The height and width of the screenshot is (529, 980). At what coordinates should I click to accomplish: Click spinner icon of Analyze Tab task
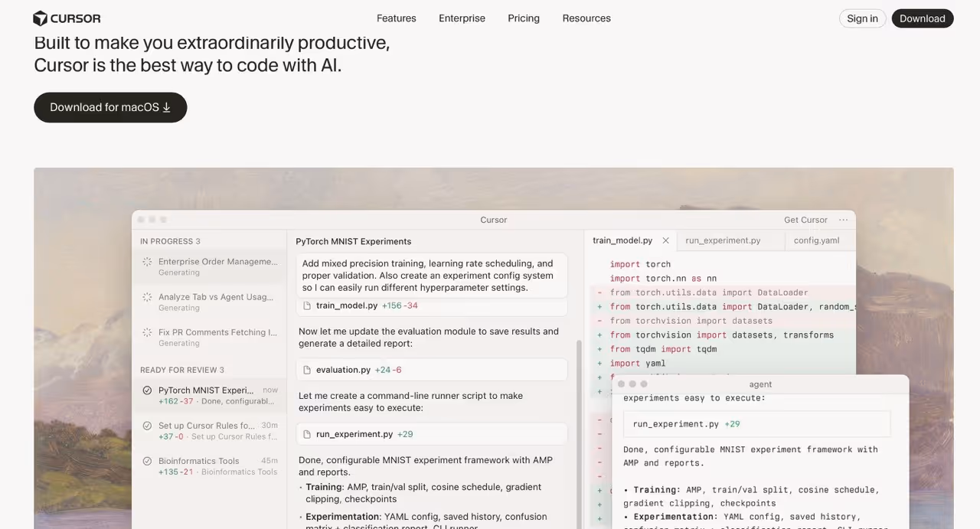click(x=147, y=297)
